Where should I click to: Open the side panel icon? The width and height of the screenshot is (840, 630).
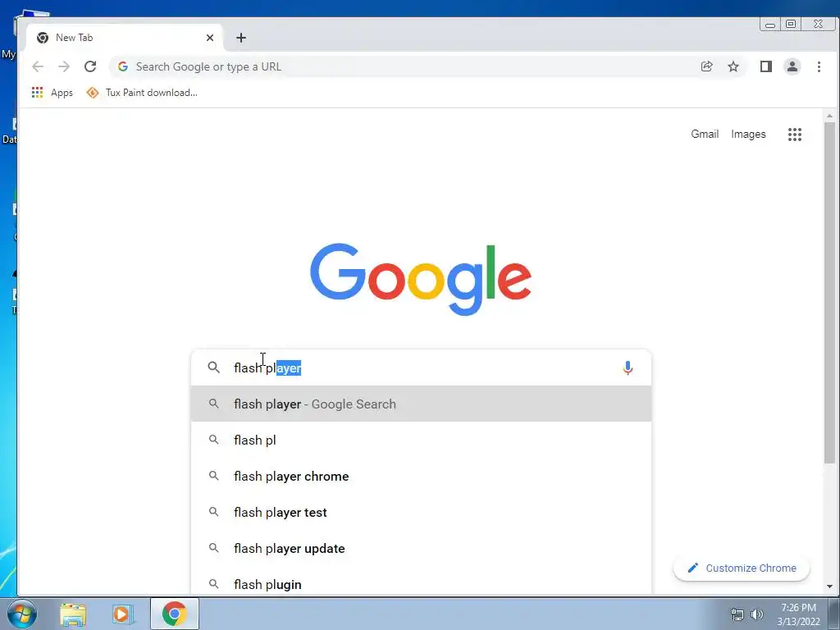[765, 66]
